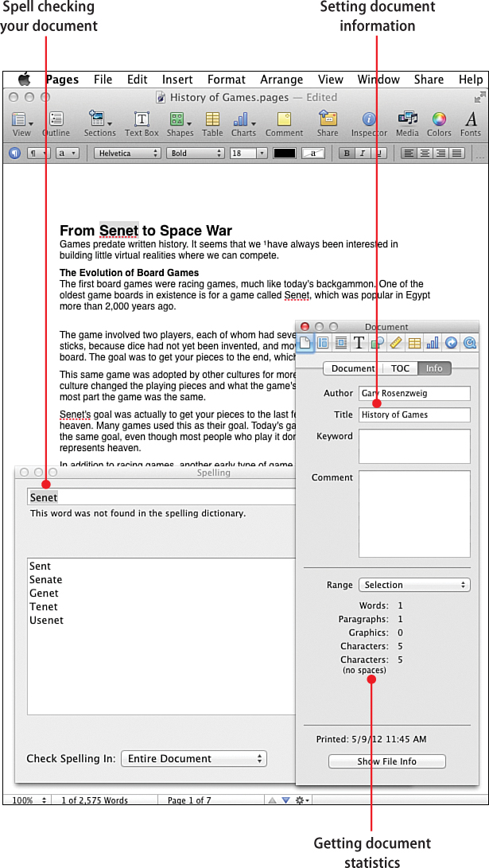The width and height of the screenshot is (489, 868).
Task: Open the 100% zoom dropdown
Action: (29, 800)
